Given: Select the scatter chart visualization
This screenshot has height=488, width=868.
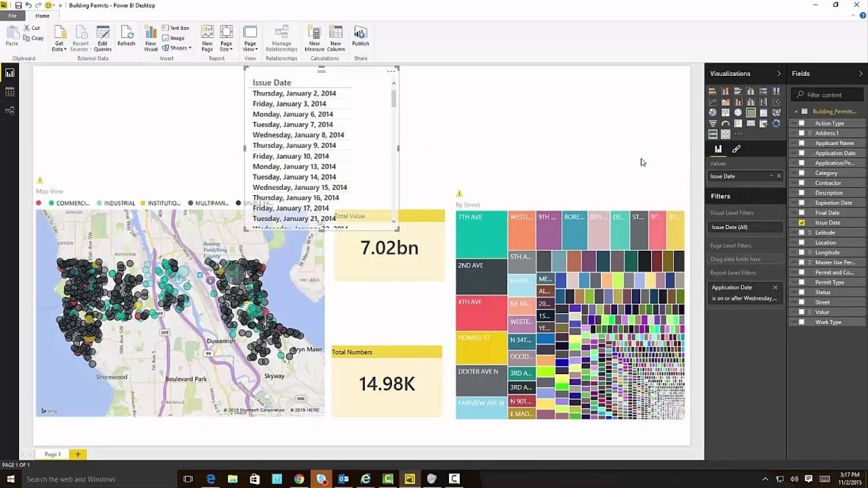Looking at the screenshot, I should pos(776,102).
